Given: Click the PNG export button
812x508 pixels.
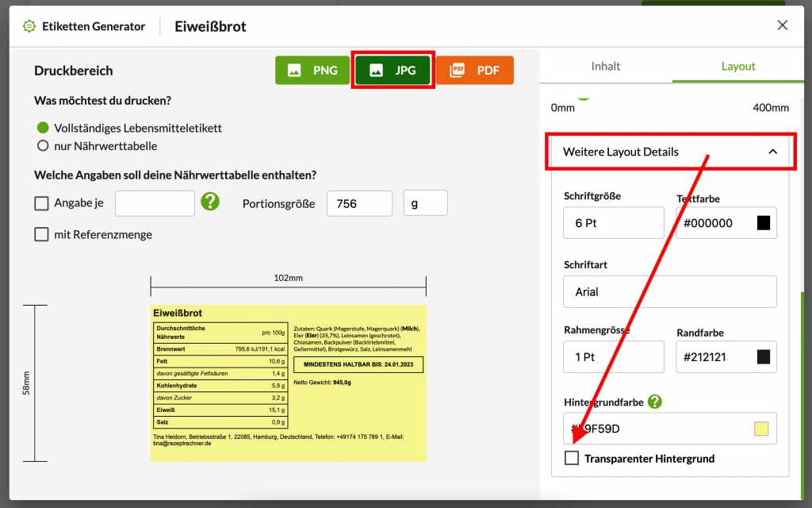Looking at the screenshot, I should tap(312, 70).
